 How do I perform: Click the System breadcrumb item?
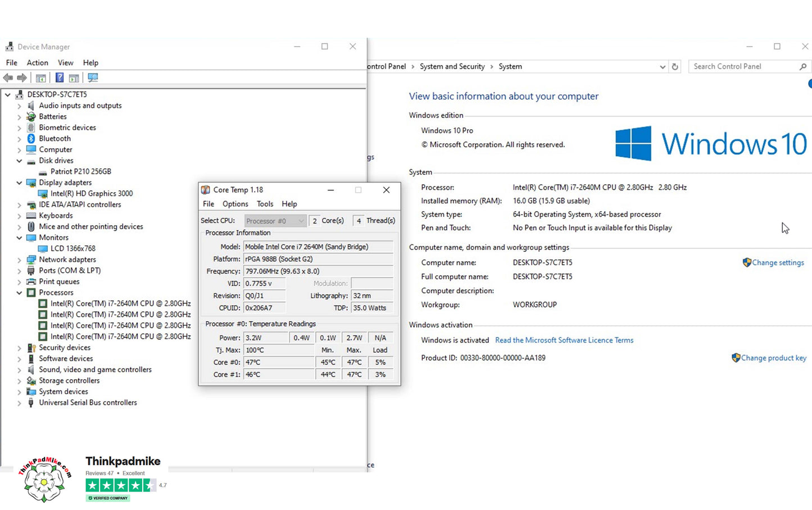[x=510, y=66]
